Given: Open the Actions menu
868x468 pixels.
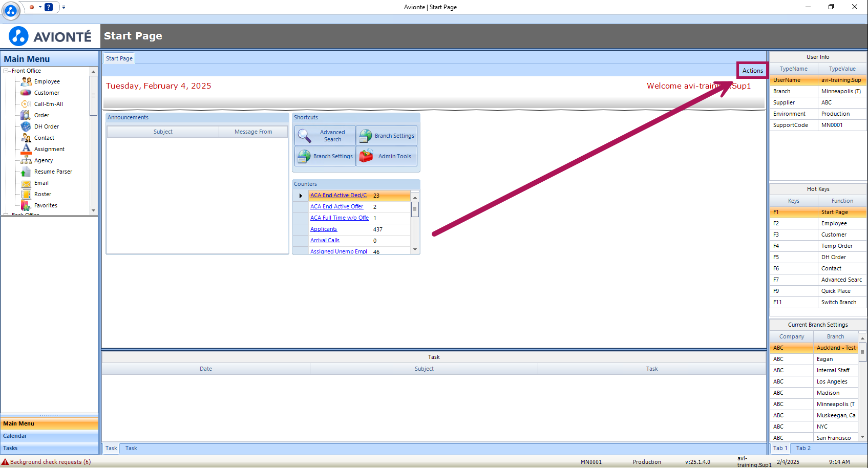Looking at the screenshot, I should 752,71.
